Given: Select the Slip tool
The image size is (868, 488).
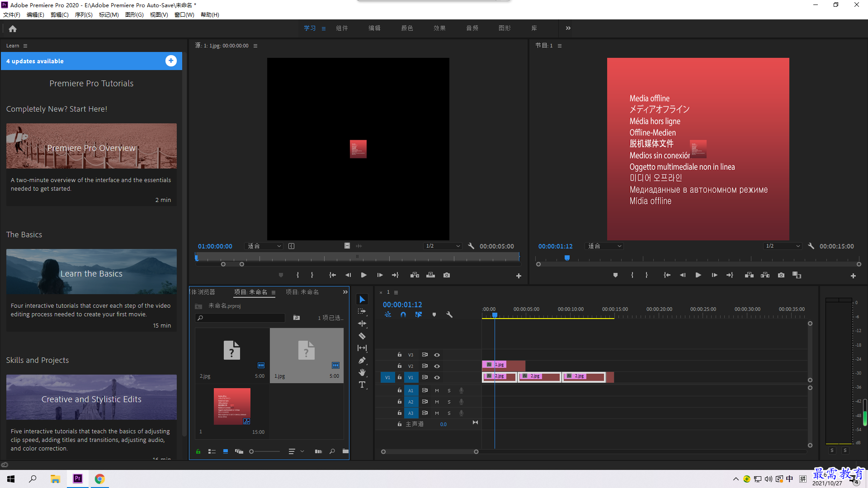Looking at the screenshot, I should [x=362, y=348].
